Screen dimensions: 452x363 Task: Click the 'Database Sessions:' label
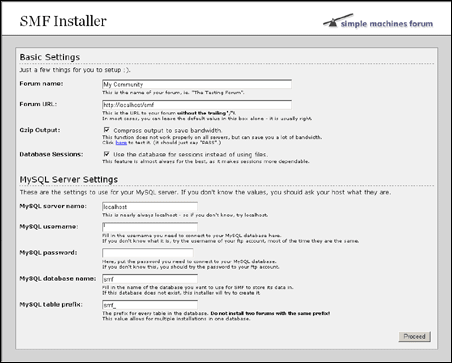[51, 154]
